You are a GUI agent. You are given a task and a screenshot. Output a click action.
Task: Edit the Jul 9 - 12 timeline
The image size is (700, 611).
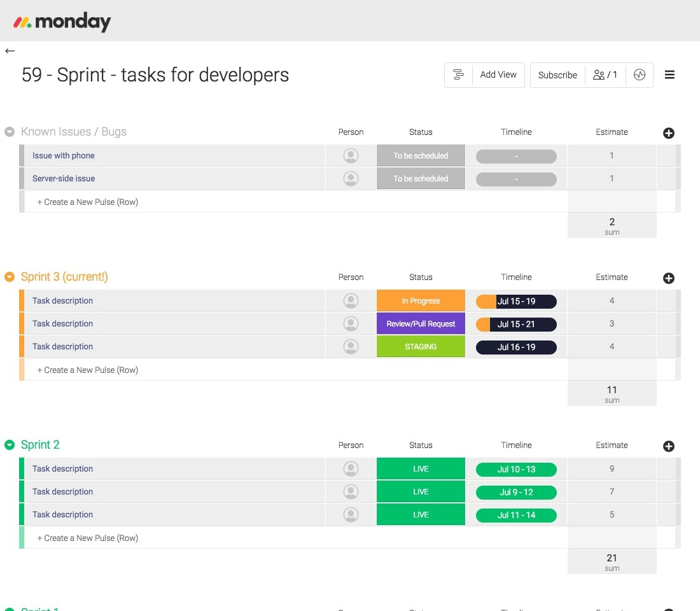516,492
